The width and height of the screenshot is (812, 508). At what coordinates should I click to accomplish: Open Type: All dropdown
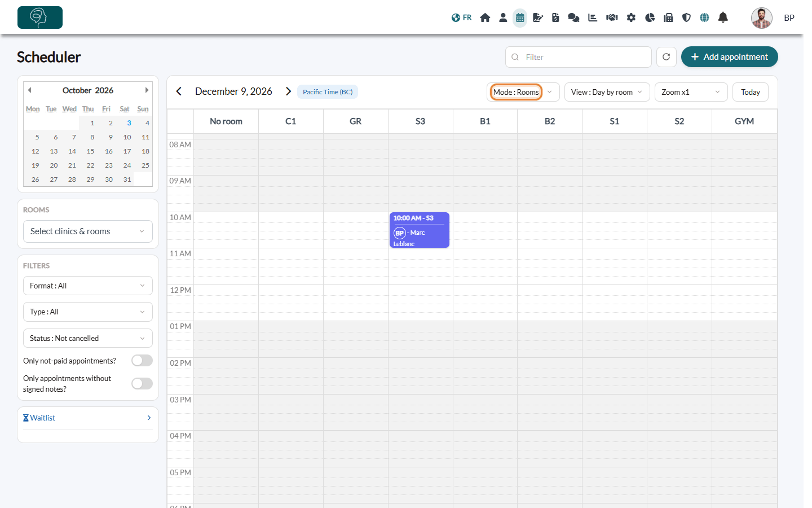[88, 312]
